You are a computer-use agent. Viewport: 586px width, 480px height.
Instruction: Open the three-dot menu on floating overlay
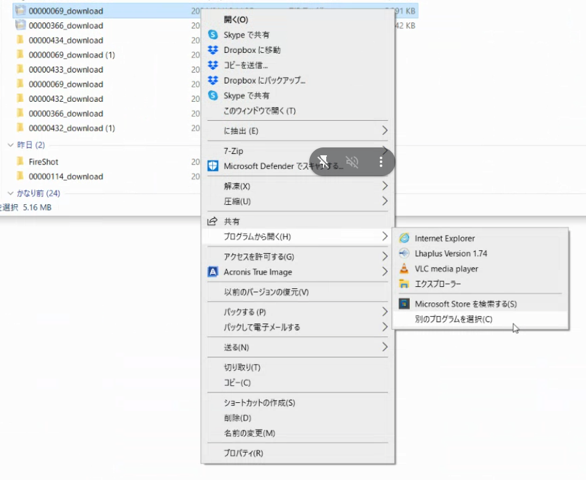[x=380, y=161]
